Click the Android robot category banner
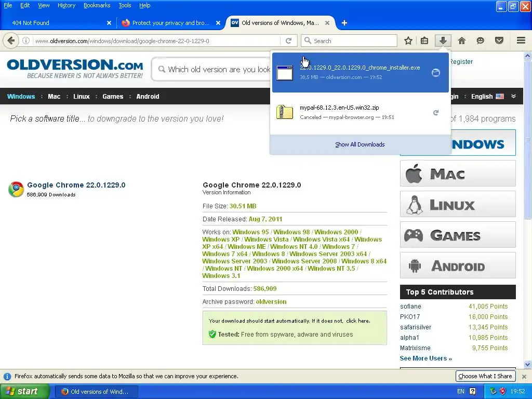 point(458,265)
